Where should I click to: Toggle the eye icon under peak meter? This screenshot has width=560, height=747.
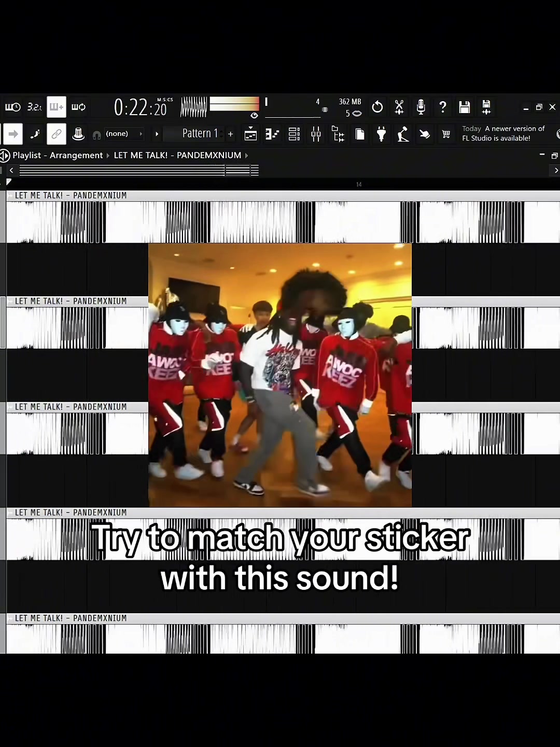tap(254, 115)
